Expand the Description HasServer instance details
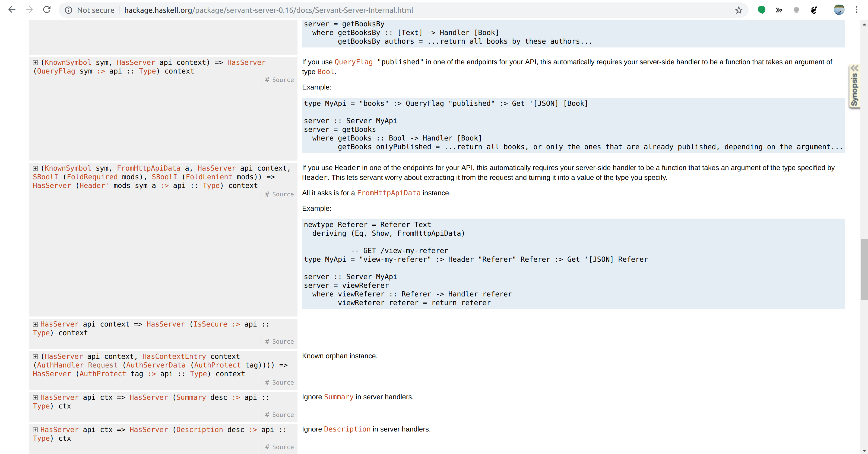868x454 pixels. [35, 430]
